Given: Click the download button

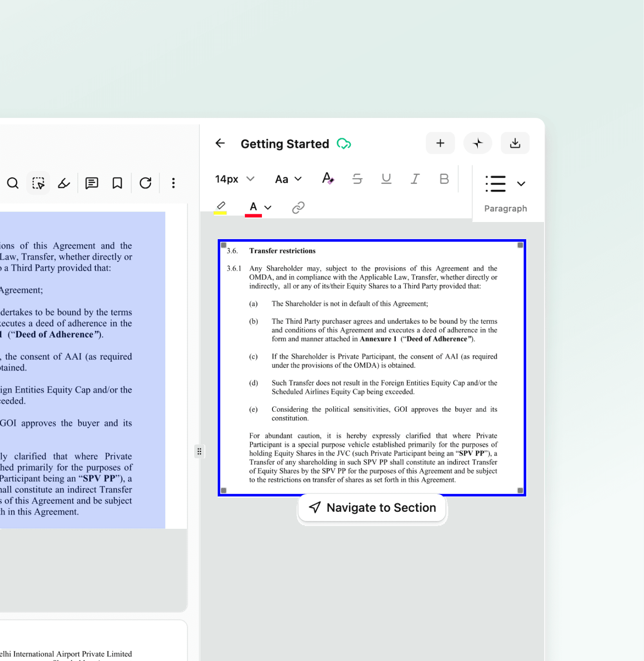Looking at the screenshot, I should point(515,143).
